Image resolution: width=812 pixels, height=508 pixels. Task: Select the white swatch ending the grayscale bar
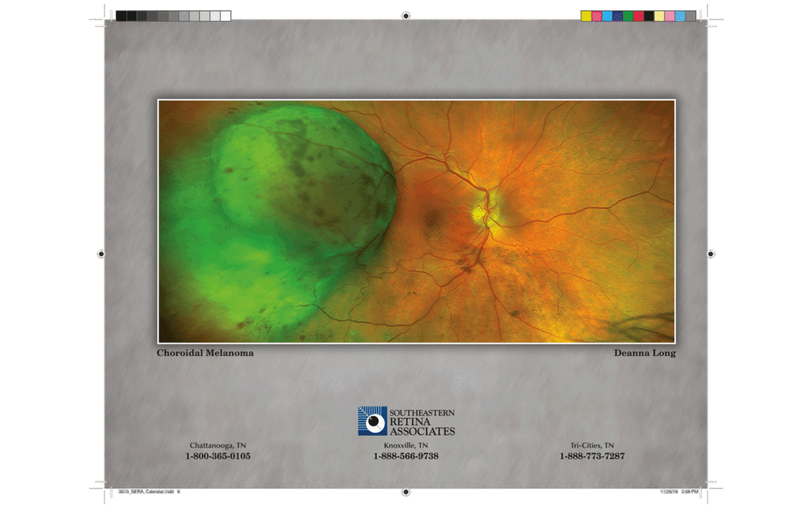(x=226, y=16)
